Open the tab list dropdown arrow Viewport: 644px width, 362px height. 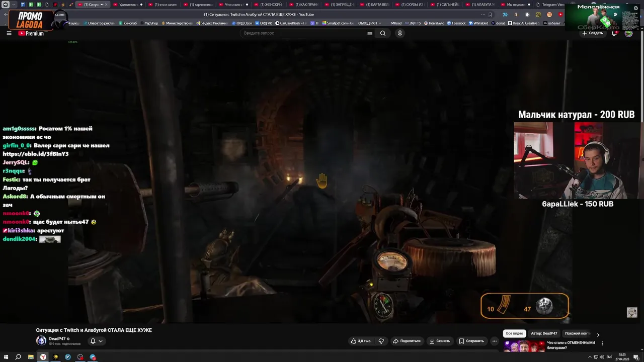point(13,5)
